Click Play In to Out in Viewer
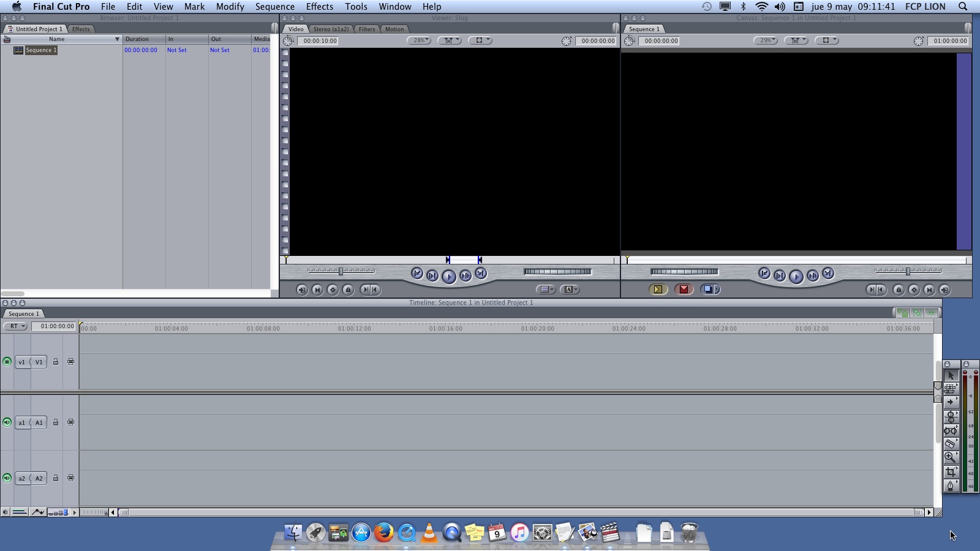This screenshot has width=980, height=551. 432,276
